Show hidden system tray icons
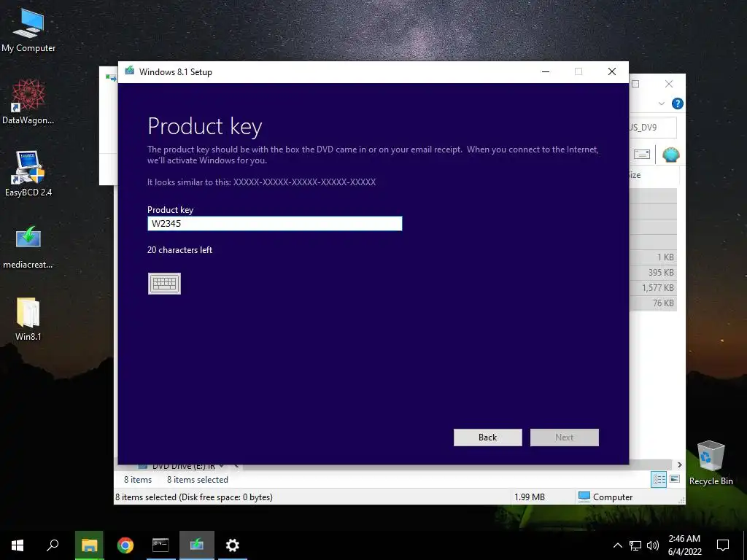 tap(617, 545)
